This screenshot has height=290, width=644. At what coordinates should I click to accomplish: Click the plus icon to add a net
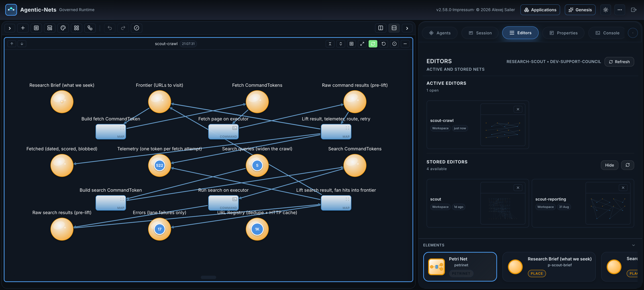(x=23, y=28)
